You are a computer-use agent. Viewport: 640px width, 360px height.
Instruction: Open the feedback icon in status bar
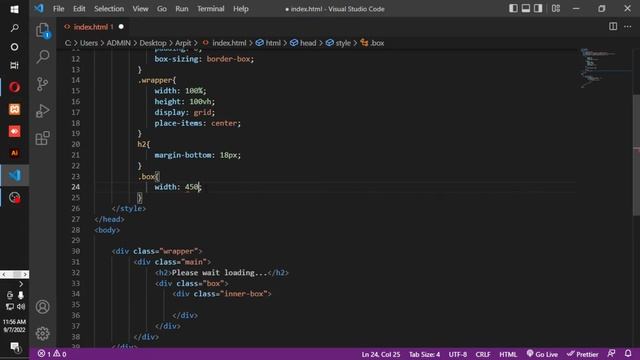(611, 354)
